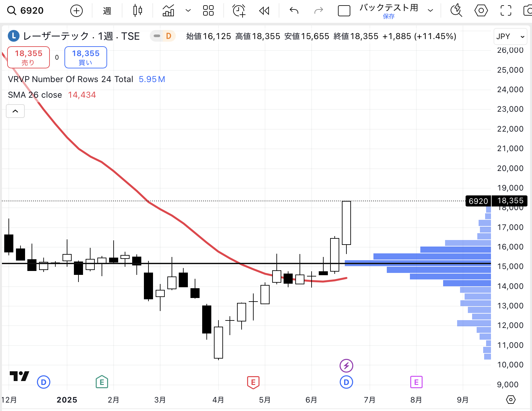Toggle the delayed data D badge

169,36
